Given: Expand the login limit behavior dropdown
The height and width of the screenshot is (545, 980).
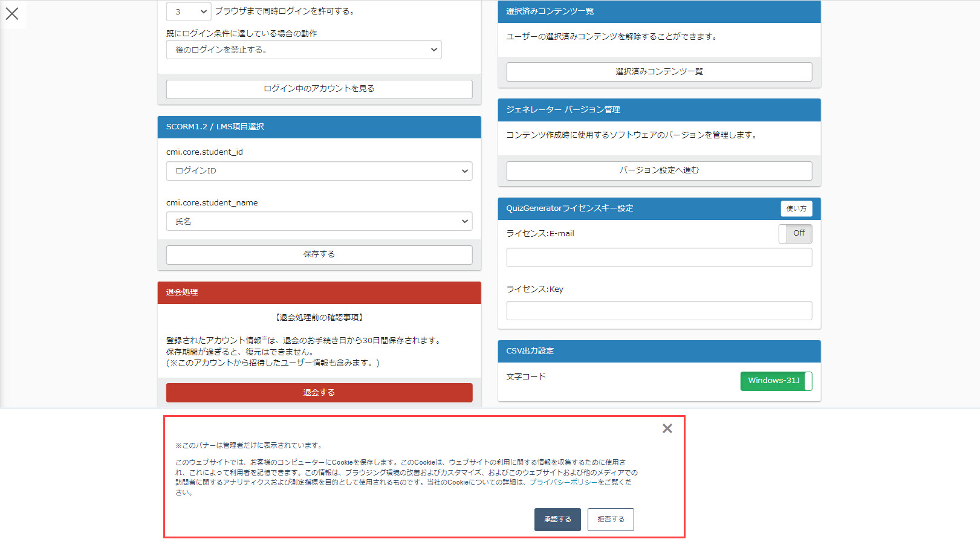Looking at the screenshot, I should [x=303, y=50].
